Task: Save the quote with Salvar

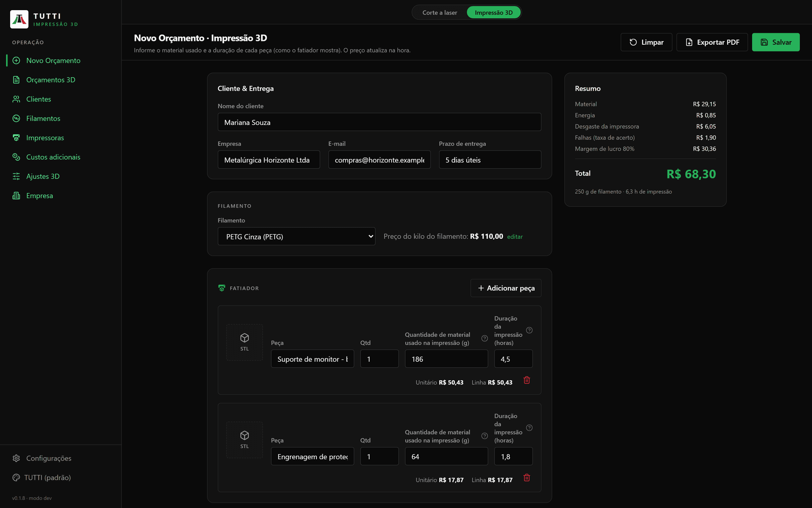Action: click(x=776, y=42)
